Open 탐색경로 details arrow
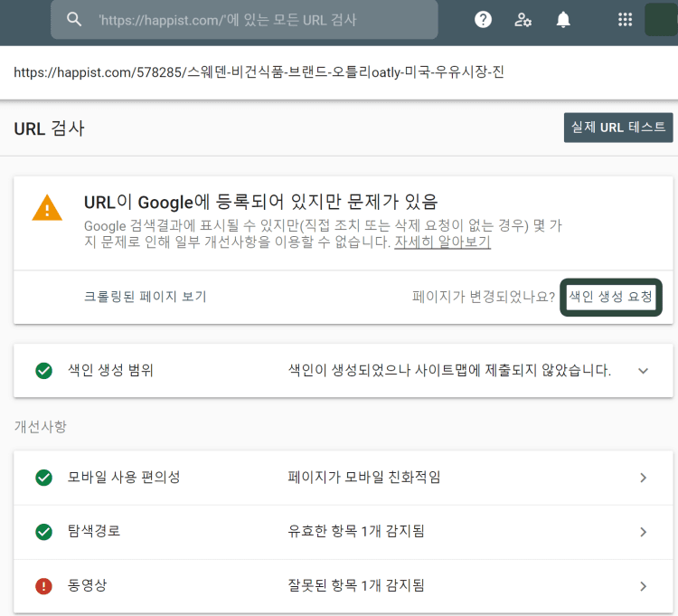This screenshot has width=678, height=616. [643, 532]
